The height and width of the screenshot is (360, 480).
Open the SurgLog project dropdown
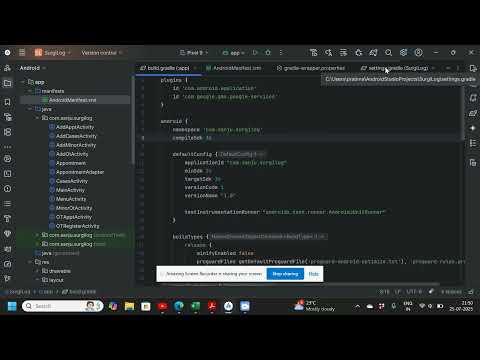(x=53, y=53)
